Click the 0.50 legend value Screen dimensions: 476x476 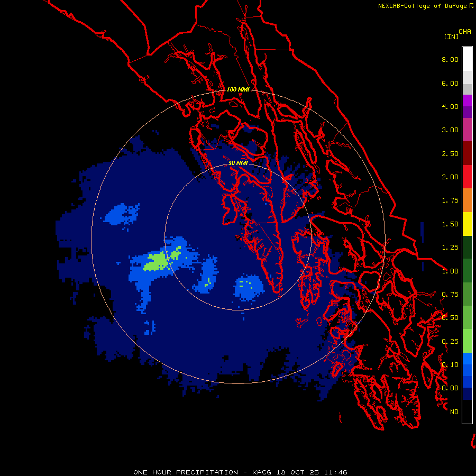point(450,318)
